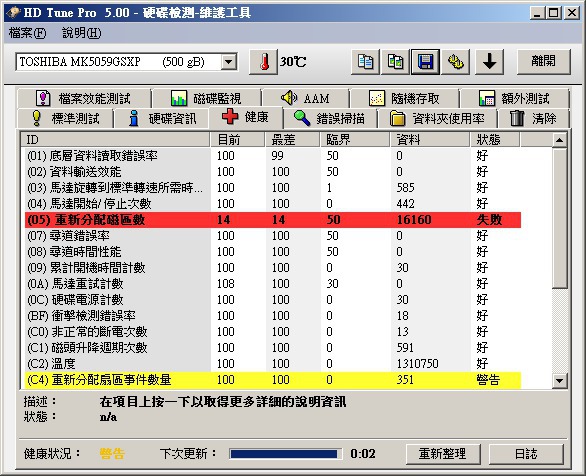The height and width of the screenshot is (476, 586).
Task: Click the copy text to clipboard icon
Action: (x=365, y=62)
